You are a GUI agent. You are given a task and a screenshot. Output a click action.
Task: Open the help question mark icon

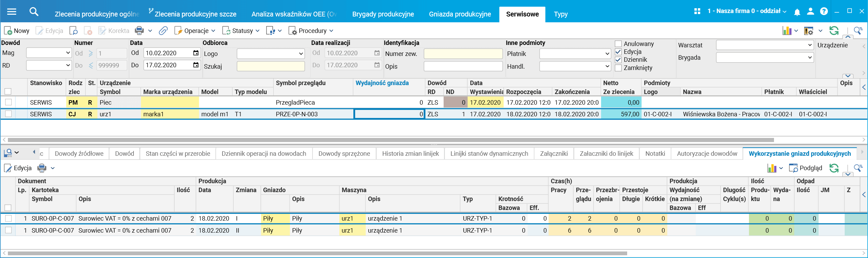pyautogui.click(x=824, y=11)
